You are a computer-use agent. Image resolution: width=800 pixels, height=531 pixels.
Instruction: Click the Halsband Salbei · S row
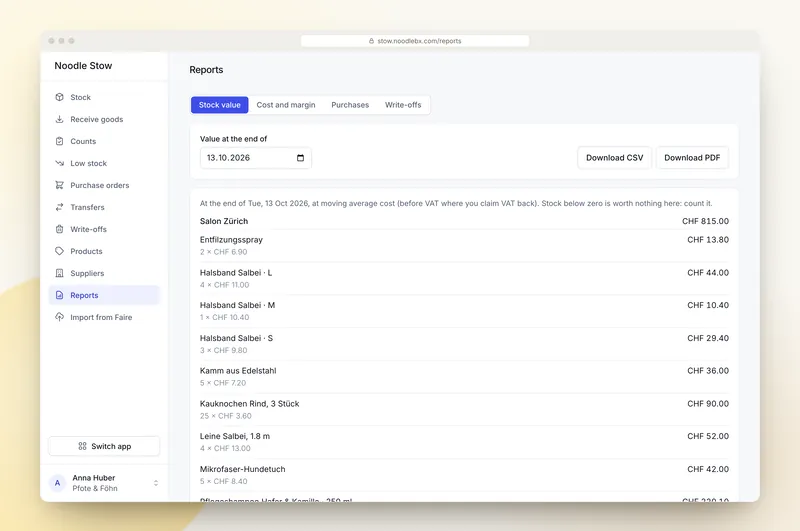[464, 344]
